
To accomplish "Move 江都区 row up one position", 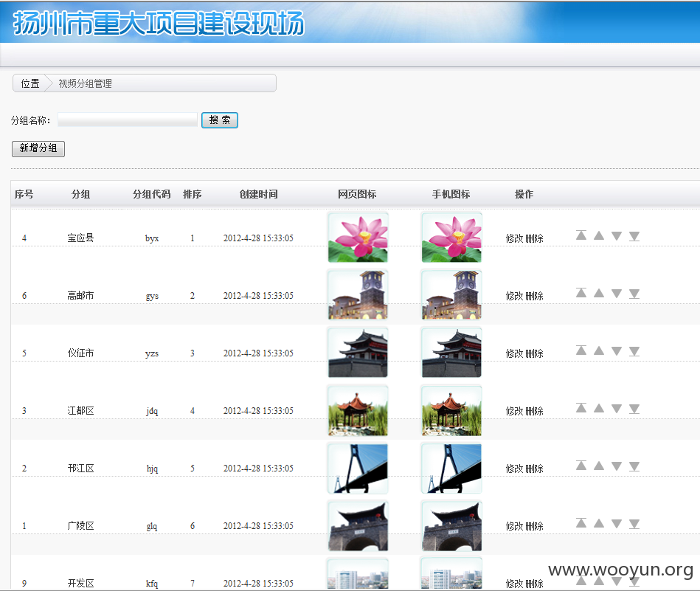I will tap(599, 408).
